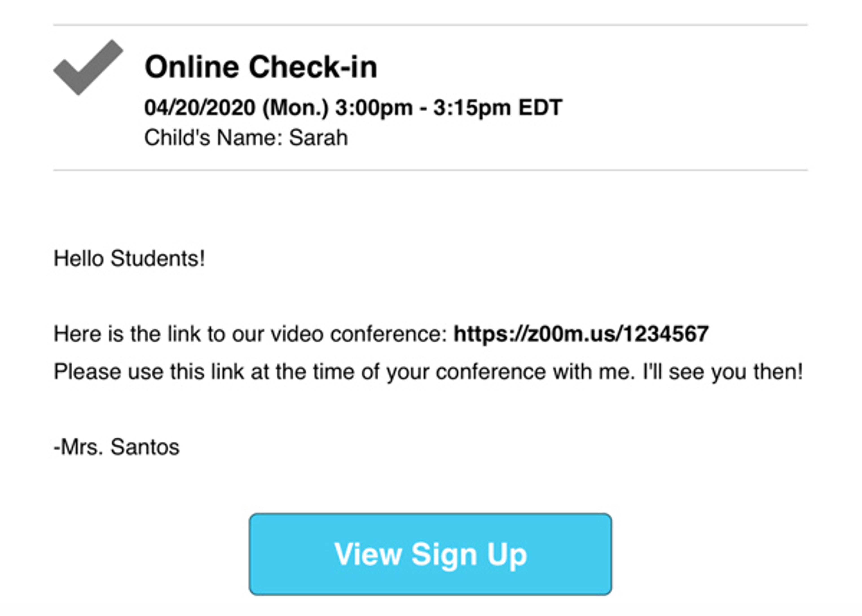Click the divider line below Child's Name
The height and width of the screenshot is (616, 862).
(x=430, y=170)
